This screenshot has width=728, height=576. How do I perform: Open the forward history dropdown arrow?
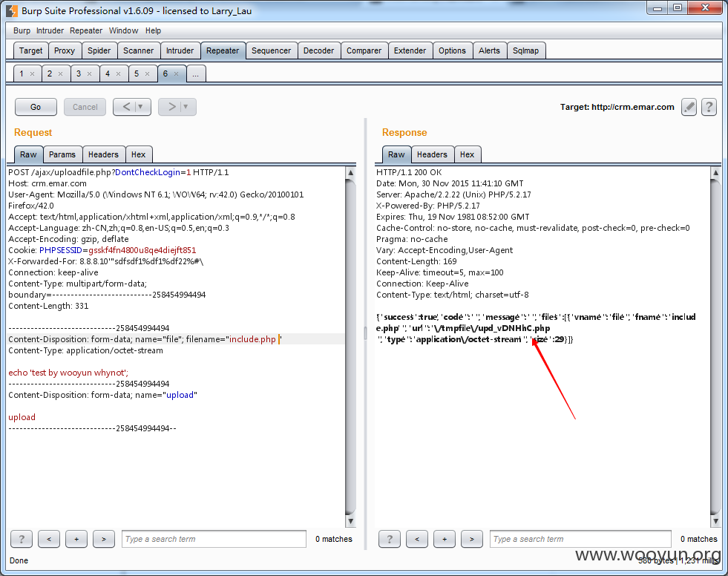(186, 107)
